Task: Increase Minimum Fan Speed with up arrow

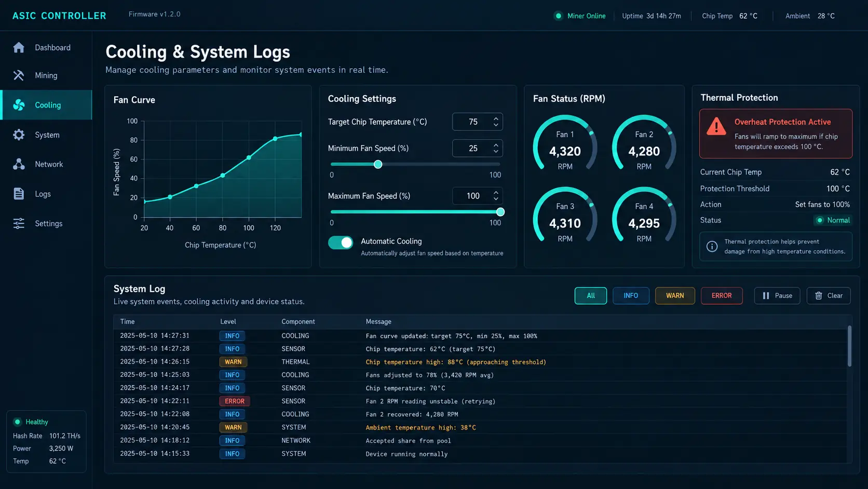Action: tap(496, 145)
